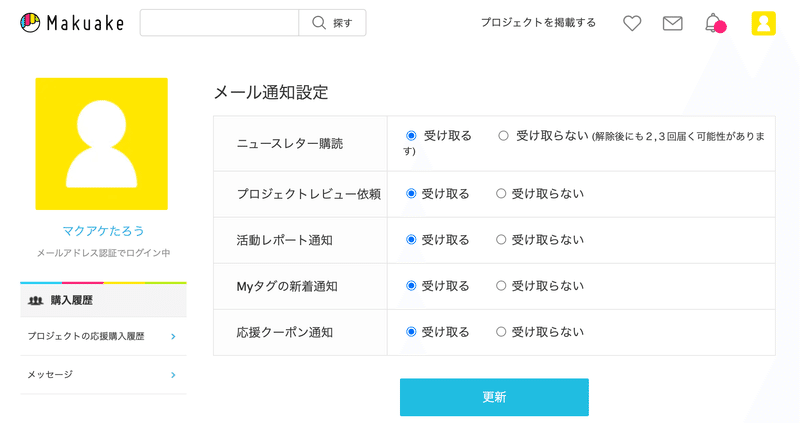Select 受け取らない for プロジェクトレビュー依頼
The height and width of the screenshot is (423, 800).
pos(501,193)
